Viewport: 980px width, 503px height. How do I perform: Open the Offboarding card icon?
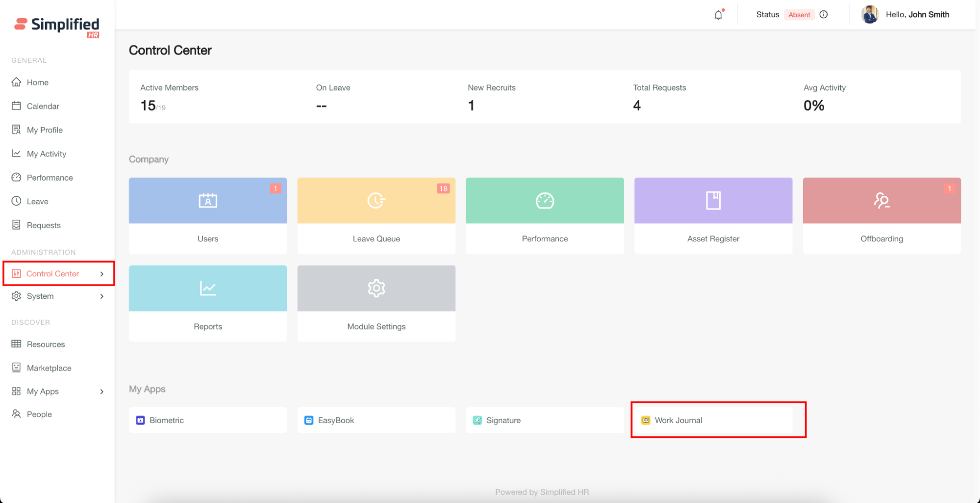coord(881,201)
